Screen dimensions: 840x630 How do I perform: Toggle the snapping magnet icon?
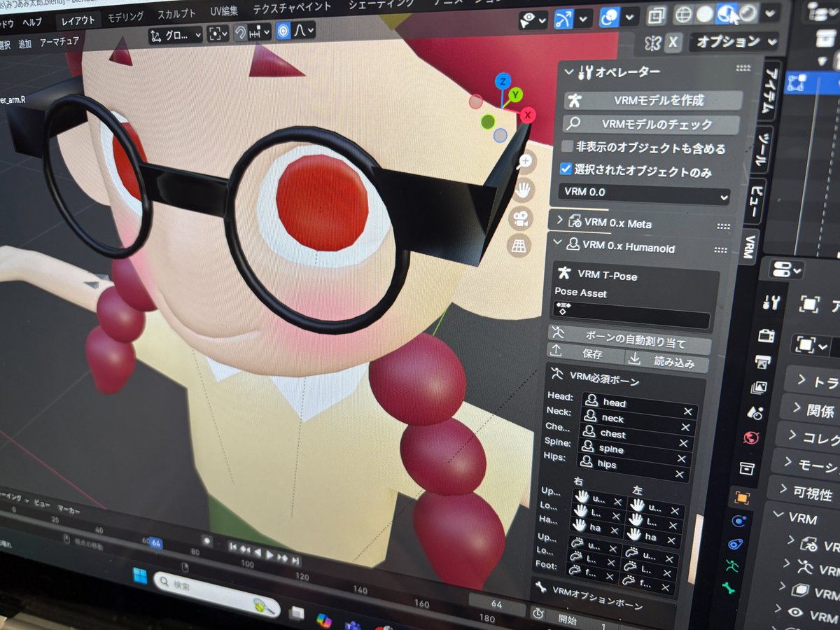click(240, 33)
